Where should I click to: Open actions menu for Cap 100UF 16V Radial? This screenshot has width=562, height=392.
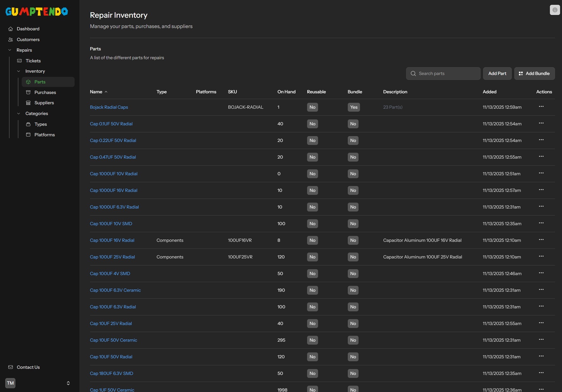541,240
